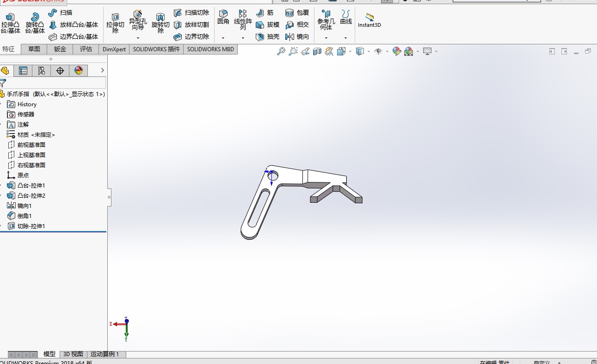Image resolution: width=597 pixels, height=364 pixels.
Task: Click the View Settings monitor icon
Action: 427,52
